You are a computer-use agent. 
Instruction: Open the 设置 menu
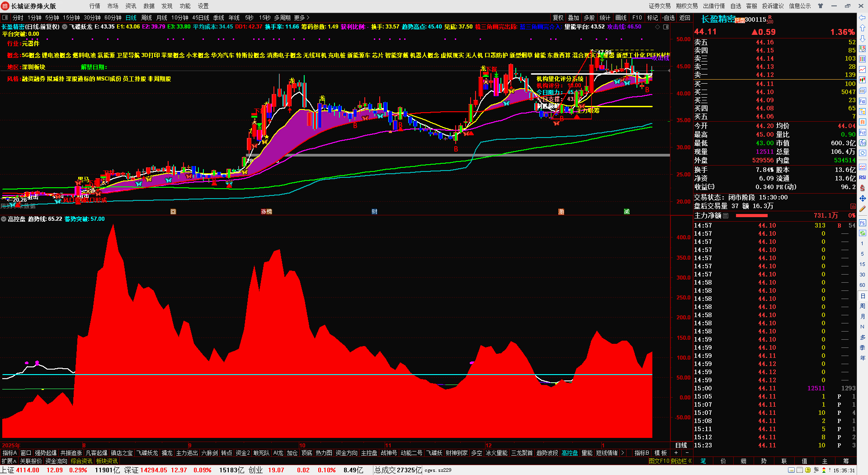click(x=203, y=6)
